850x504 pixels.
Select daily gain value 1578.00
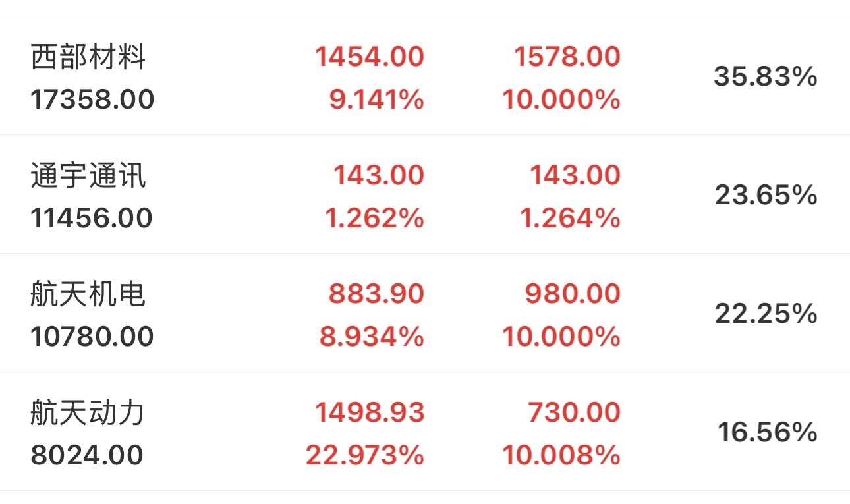click(567, 57)
